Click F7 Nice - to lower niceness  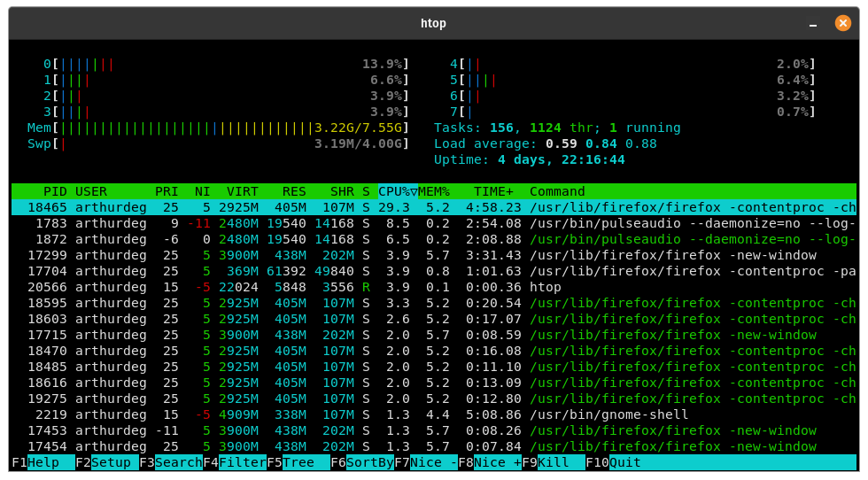point(426,462)
